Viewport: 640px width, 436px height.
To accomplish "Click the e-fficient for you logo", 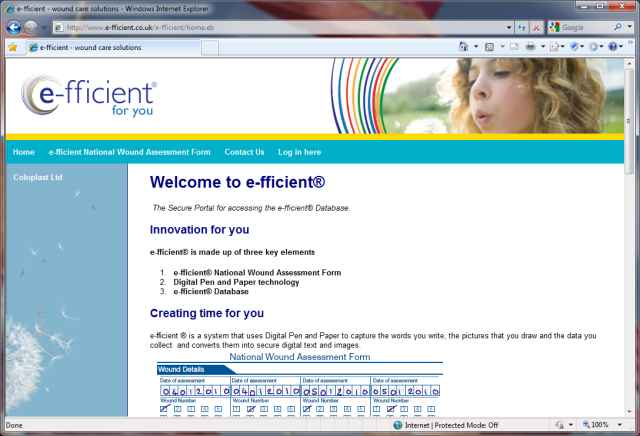I will coord(89,96).
